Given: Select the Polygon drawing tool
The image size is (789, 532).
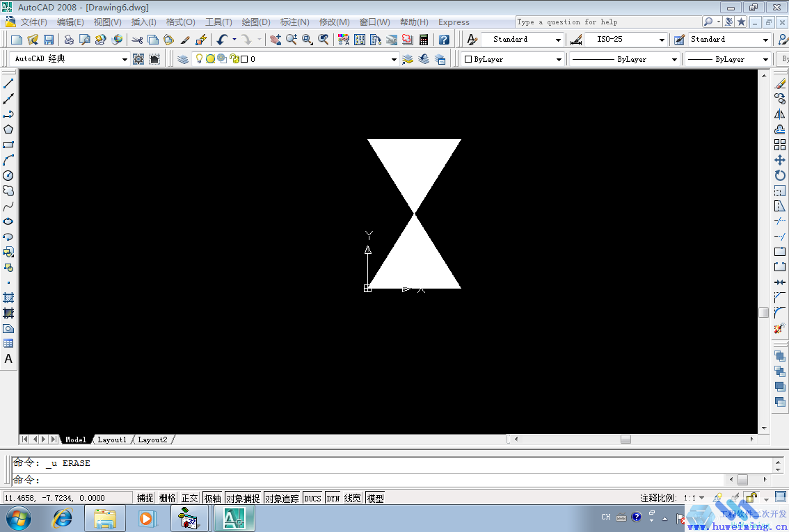Looking at the screenshot, I should tap(8, 129).
